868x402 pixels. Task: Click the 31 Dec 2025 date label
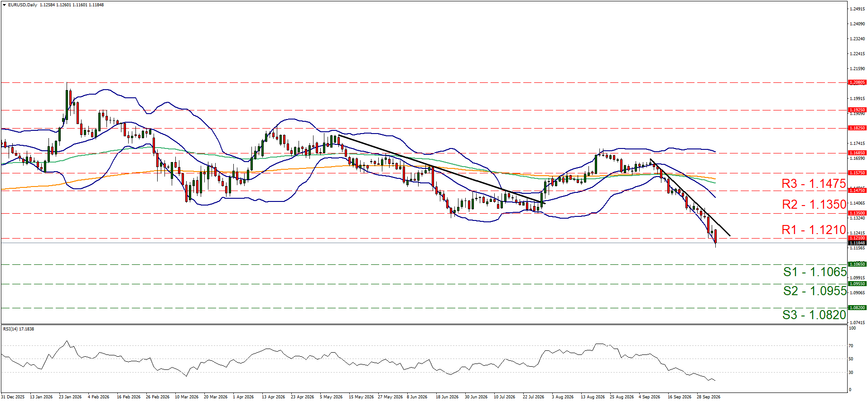click(13, 397)
